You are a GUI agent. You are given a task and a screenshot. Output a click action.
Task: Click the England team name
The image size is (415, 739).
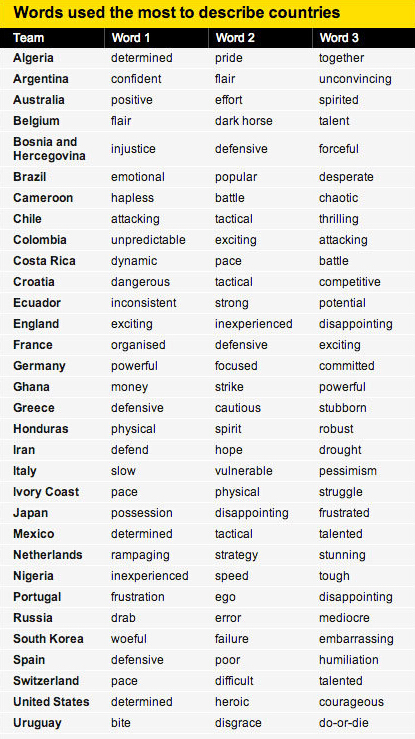(x=36, y=324)
